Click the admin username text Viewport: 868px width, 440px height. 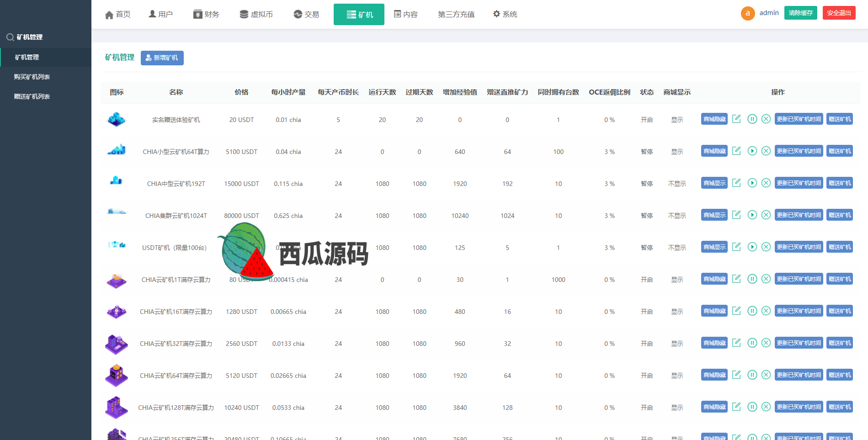pyautogui.click(x=769, y=13)
